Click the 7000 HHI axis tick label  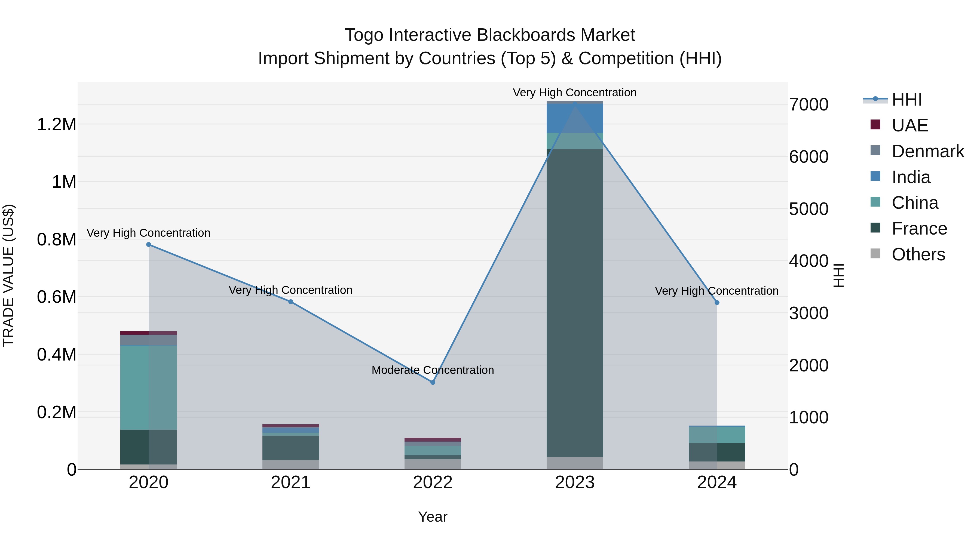(x=809, y=104)
